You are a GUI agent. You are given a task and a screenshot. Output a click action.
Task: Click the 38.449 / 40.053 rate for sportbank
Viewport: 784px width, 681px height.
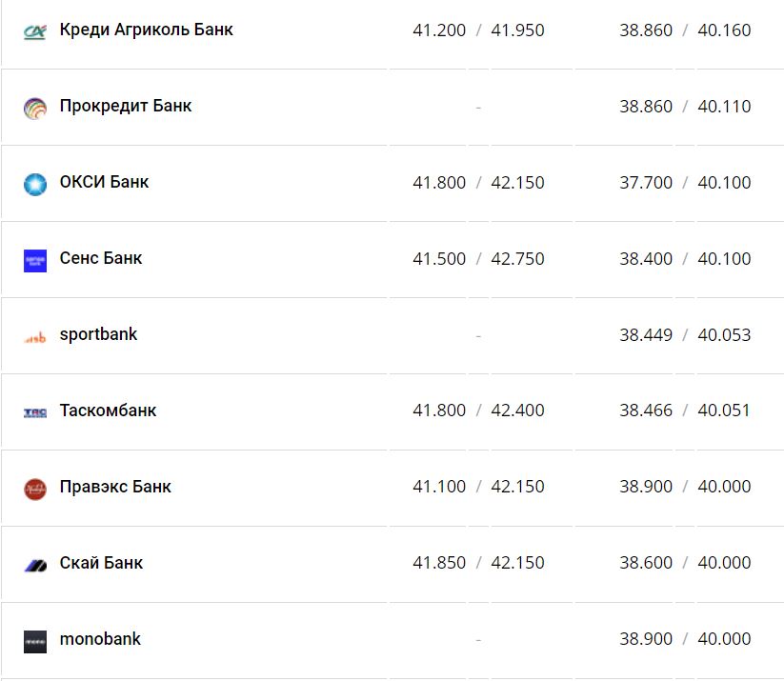coord(685,335)
